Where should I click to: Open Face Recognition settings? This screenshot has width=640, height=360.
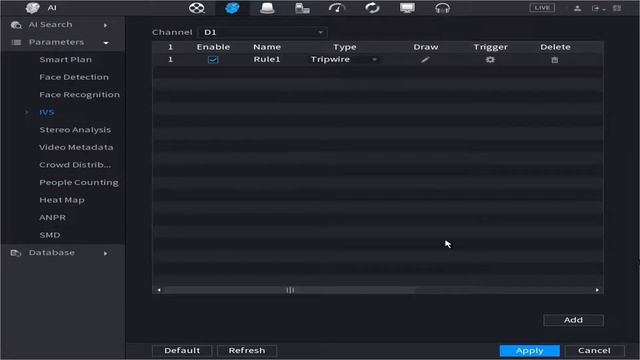80,95
